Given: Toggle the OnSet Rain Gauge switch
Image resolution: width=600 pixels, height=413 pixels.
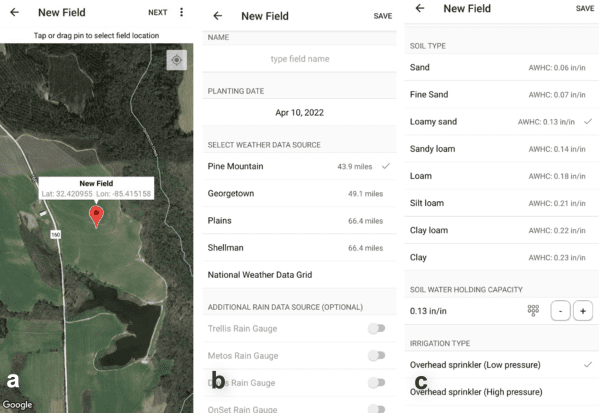Looking at the screenshot, I should (x=378, y=408).
